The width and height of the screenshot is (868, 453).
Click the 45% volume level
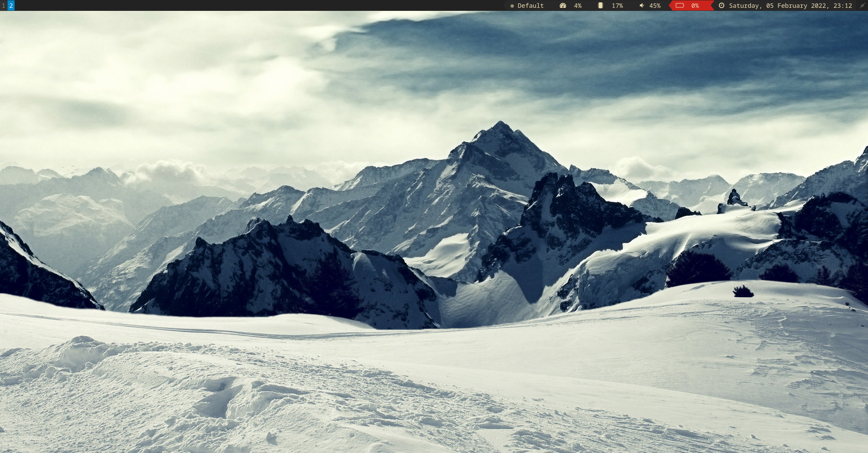pos(655,6)
